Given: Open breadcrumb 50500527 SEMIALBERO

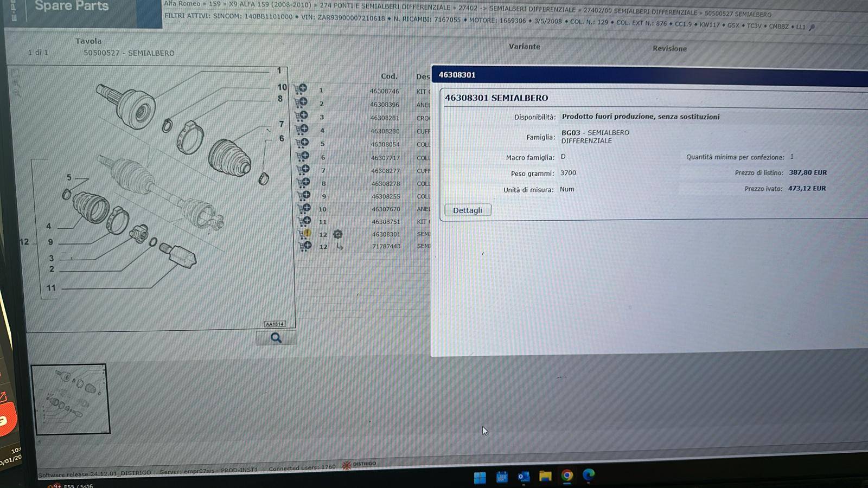Looking at the screenshot, I should pos(738,14).
